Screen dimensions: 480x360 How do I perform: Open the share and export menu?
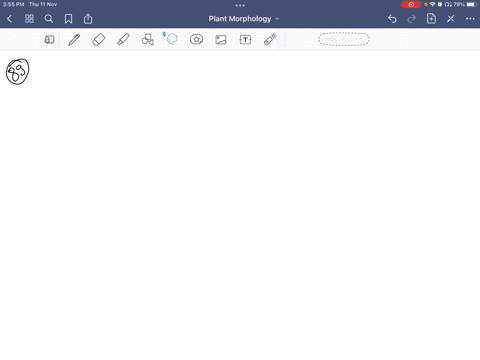(88, 19)
